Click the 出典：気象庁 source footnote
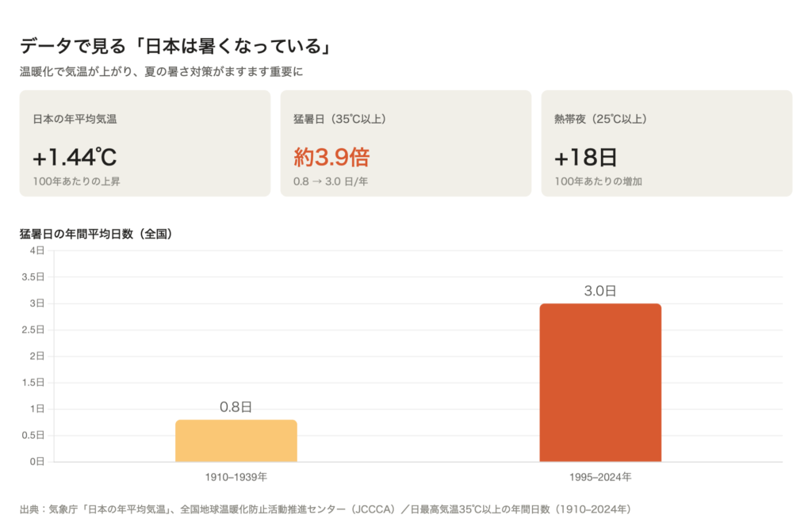Screen dimensions: 812x530 click(326, 509)
